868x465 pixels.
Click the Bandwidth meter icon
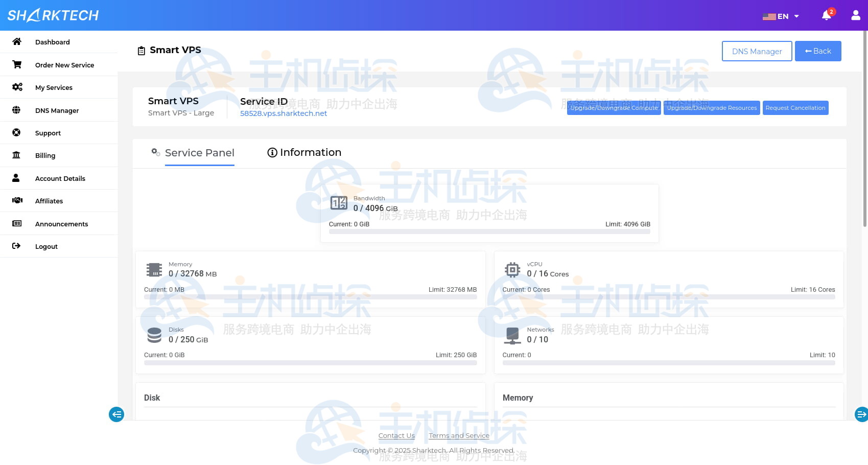[339, 203]
